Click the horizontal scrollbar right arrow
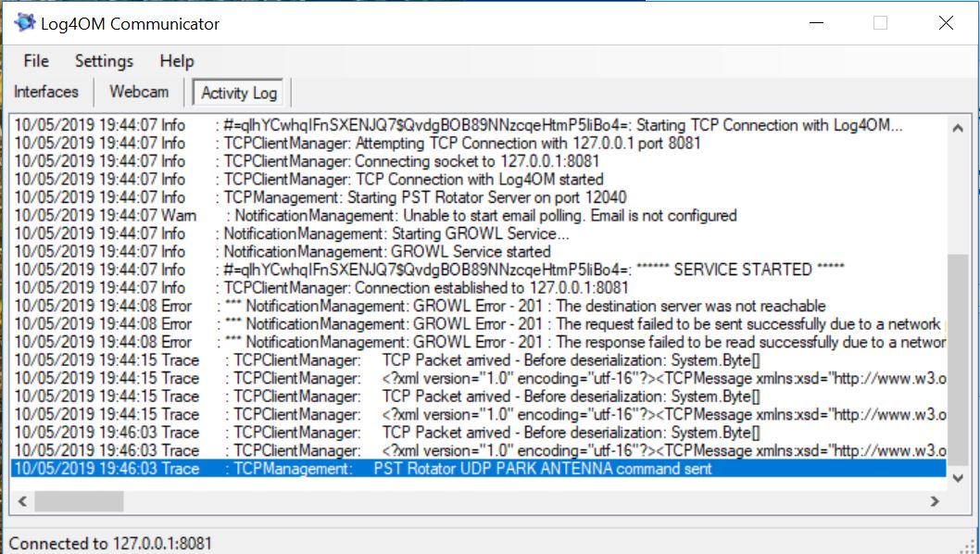980x554 pixels. click(x=935, y=501)
